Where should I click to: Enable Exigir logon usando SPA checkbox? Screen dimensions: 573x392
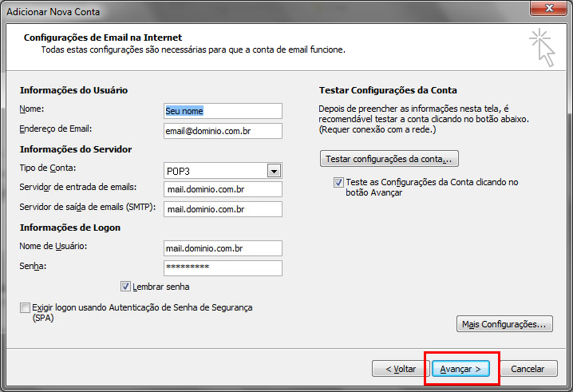click(26, 307)
